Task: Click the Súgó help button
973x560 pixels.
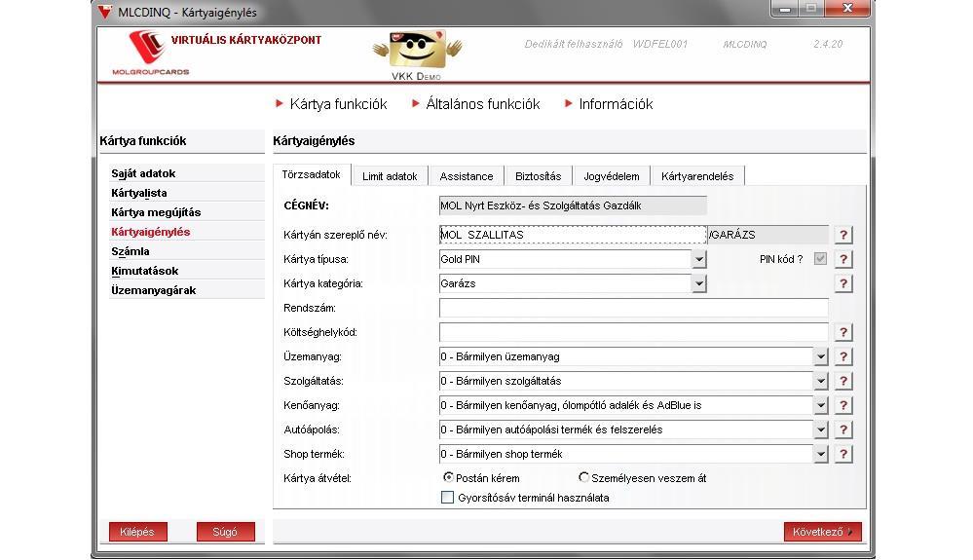Action: point(225,532)
